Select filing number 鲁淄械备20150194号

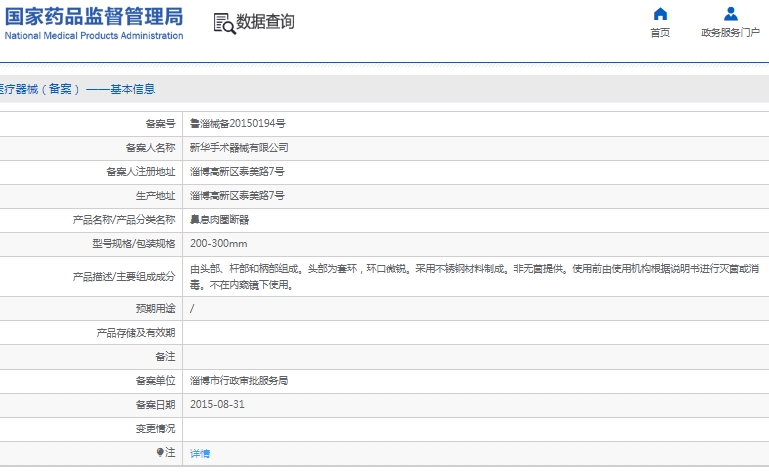[x=237, y=124]
